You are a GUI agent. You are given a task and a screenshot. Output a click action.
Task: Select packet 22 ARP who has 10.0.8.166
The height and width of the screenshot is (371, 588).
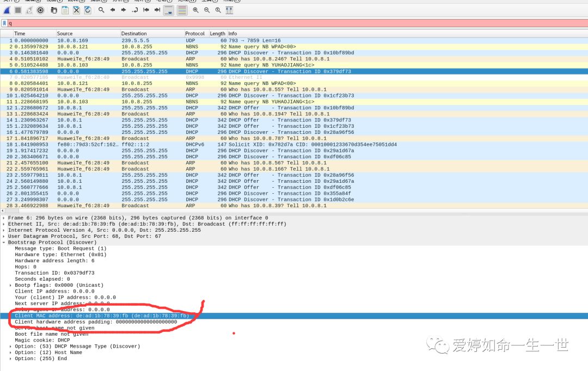(294, 169)
